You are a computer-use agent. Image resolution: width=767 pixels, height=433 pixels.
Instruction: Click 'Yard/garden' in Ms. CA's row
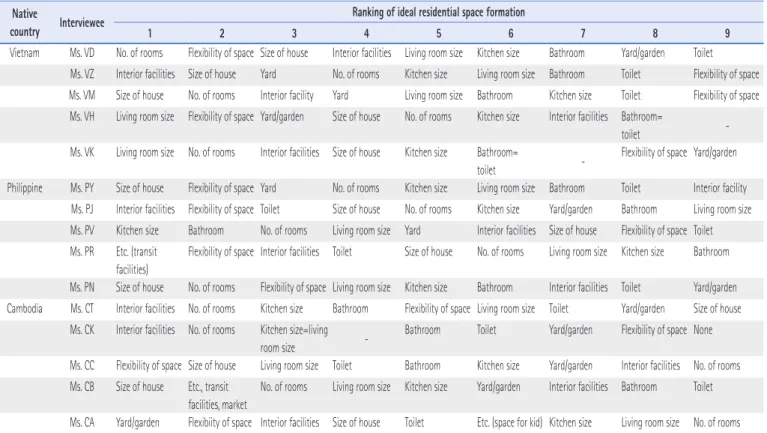(137, 422)
